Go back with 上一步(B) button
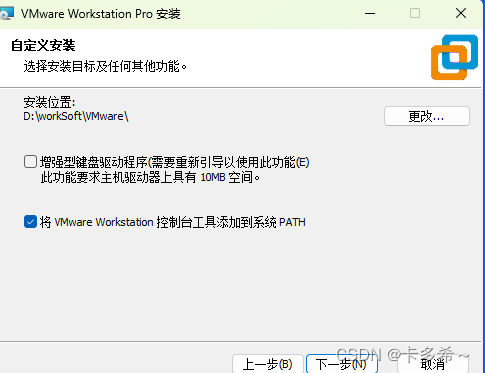Image resolution: width=485 pixels, height=373 pixels. click(268, 364)
